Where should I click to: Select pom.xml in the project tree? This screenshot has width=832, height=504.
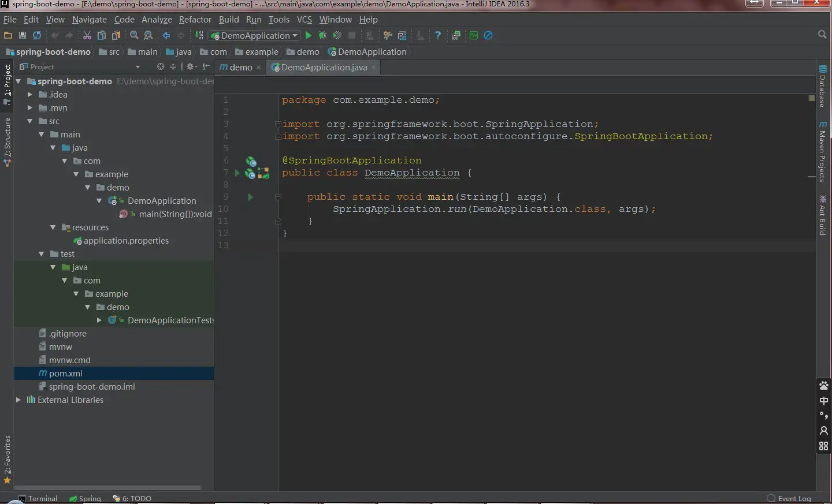click(x=65, y=374)
